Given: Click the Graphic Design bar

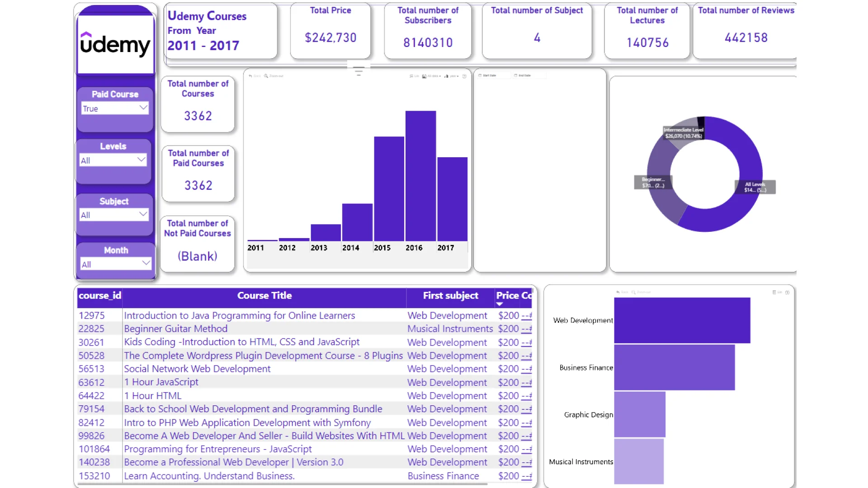Looking at the screenshot, I should point(640,414).
